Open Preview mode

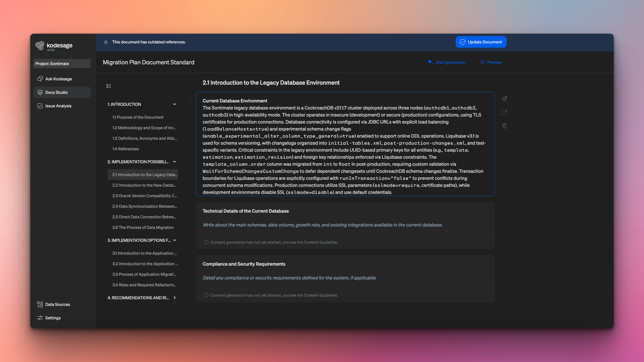[x=491, y=62]
